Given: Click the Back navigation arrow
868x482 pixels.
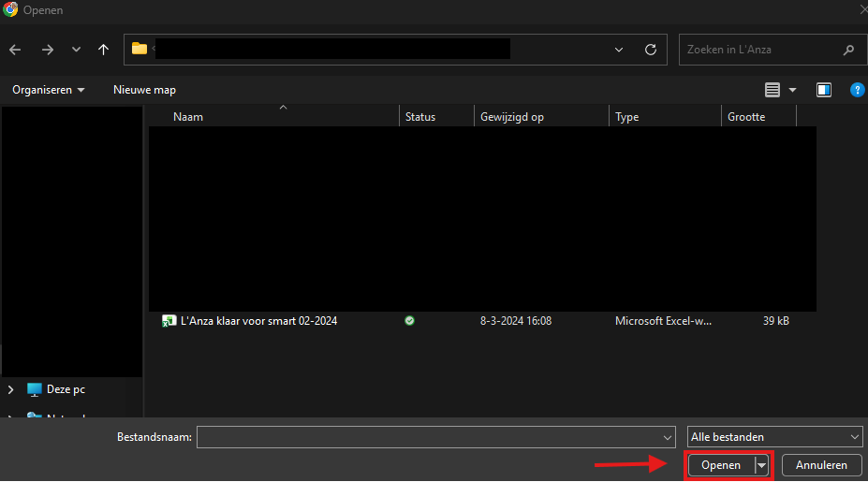Looking at the screenshot, I should [x=16, y=50].
